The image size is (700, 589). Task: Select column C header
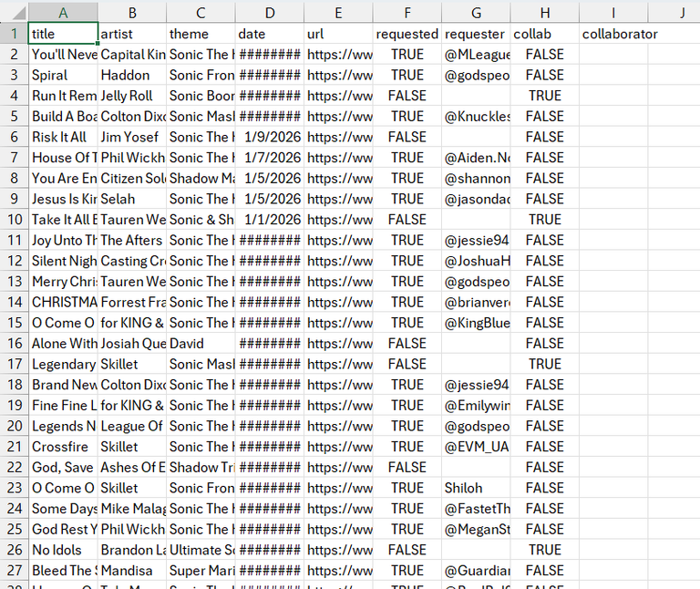201,13
